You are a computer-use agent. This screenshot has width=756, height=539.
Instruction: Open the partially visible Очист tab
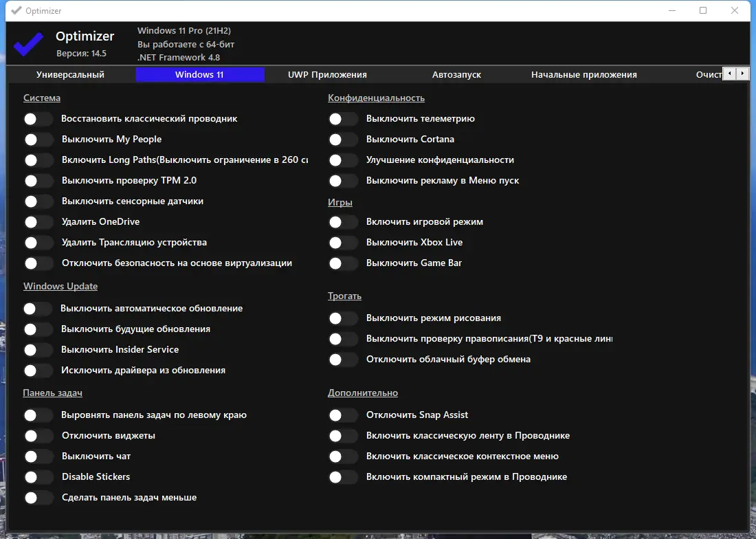[x=709, y=75]
